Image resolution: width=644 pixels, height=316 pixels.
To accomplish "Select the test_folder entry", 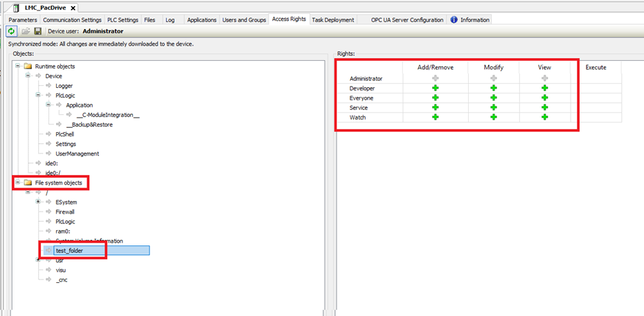I will click(69, 250).
